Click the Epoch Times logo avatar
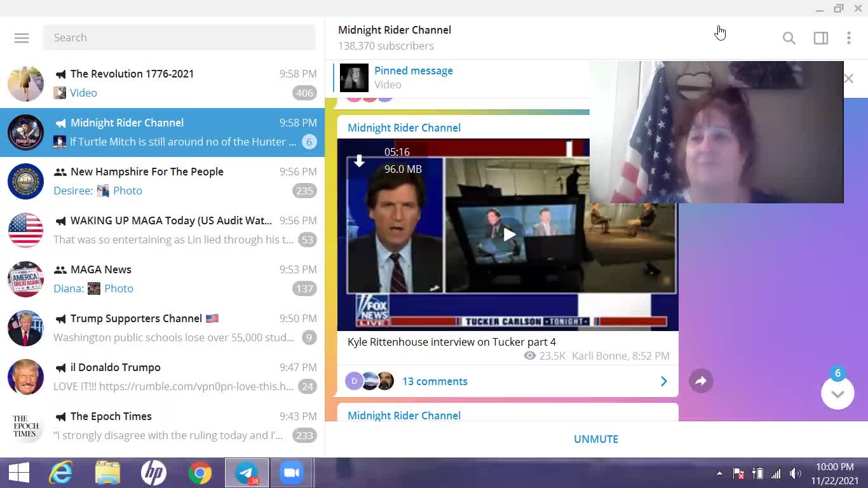 coord(25,426)
